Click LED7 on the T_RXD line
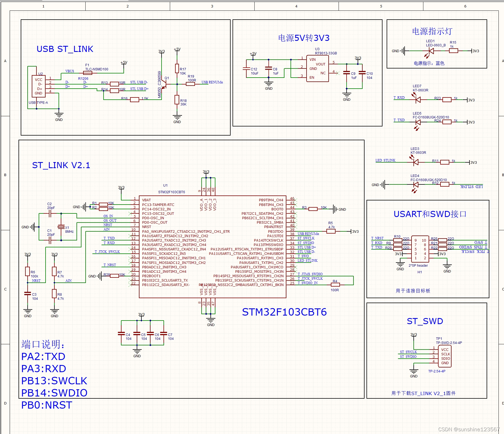This screenshot has width=504, height=434. [x=418, y=100]
